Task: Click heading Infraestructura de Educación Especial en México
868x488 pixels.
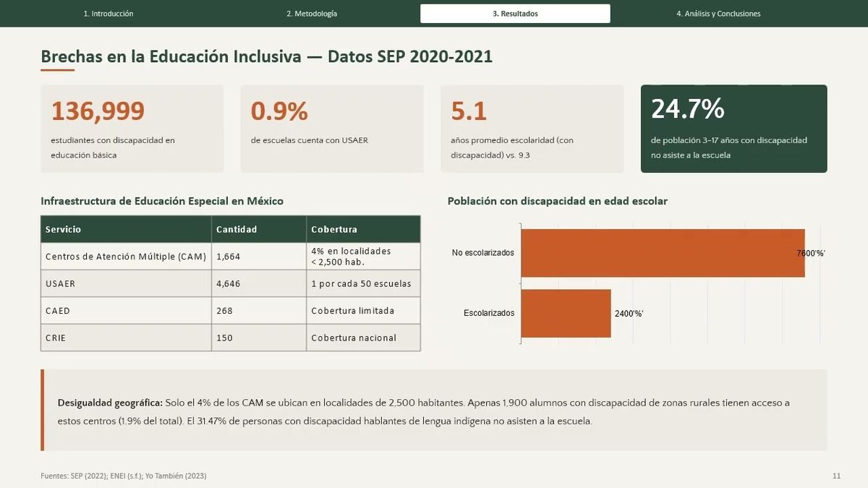Action: [162, 201]
